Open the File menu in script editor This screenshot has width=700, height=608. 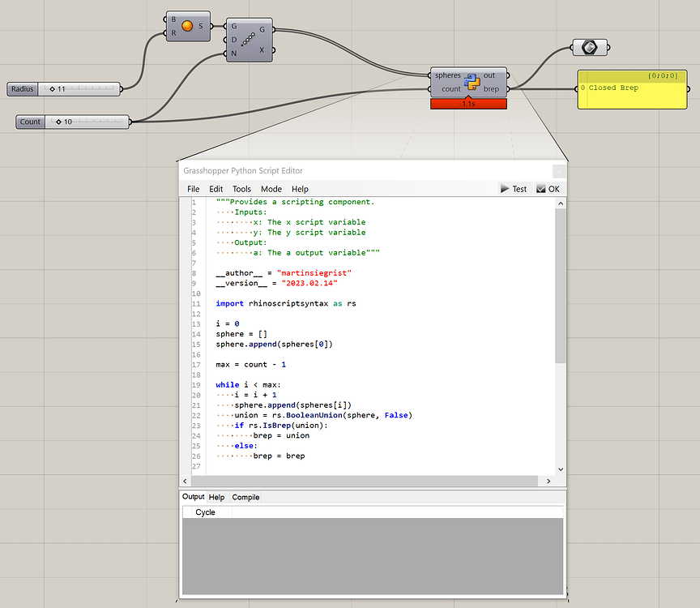click(x=194, y=189)
